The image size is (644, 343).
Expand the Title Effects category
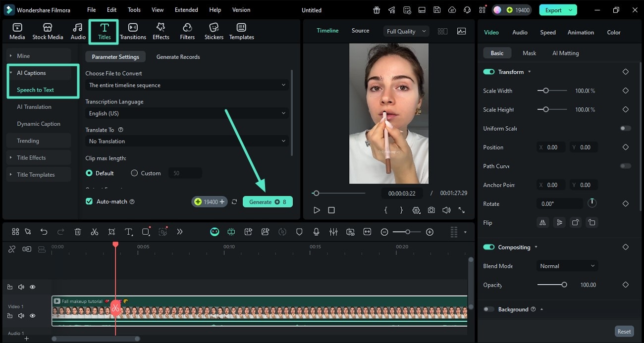click(31, 158)
